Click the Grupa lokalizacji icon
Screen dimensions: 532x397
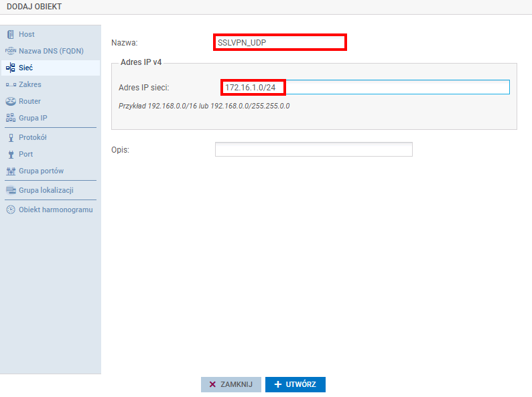(x=11, y=190)
